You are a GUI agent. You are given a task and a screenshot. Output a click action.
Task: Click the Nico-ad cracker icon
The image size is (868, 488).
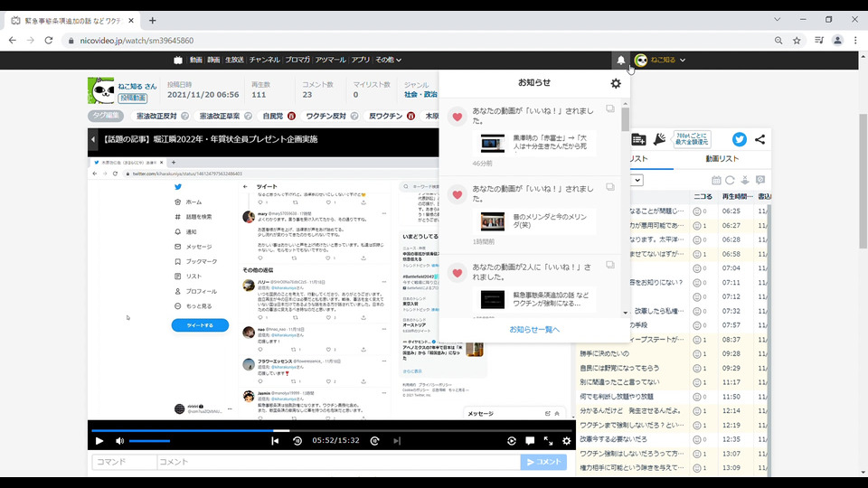tap(659, 139)
